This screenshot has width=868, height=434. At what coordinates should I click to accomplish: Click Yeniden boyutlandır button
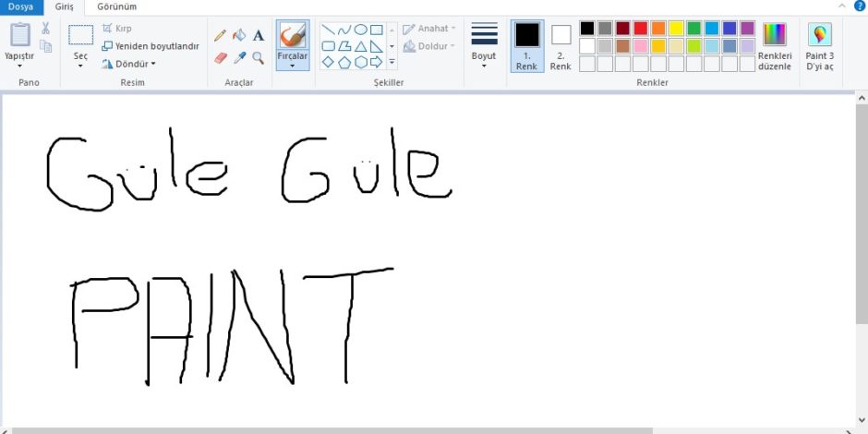pyautogui.click(x=151, y=46)
